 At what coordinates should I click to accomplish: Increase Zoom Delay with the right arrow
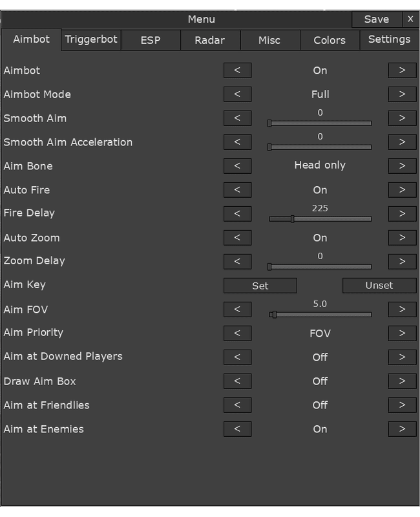(x=402, y=262)
